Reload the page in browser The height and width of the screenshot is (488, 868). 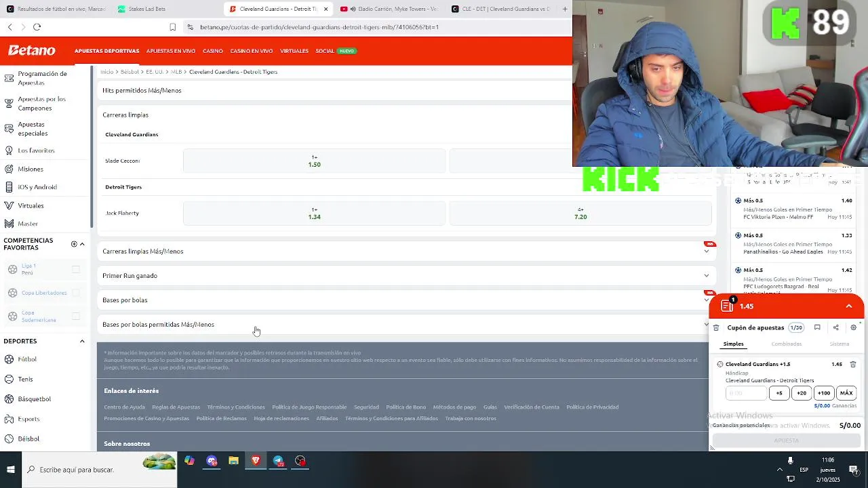37,27
